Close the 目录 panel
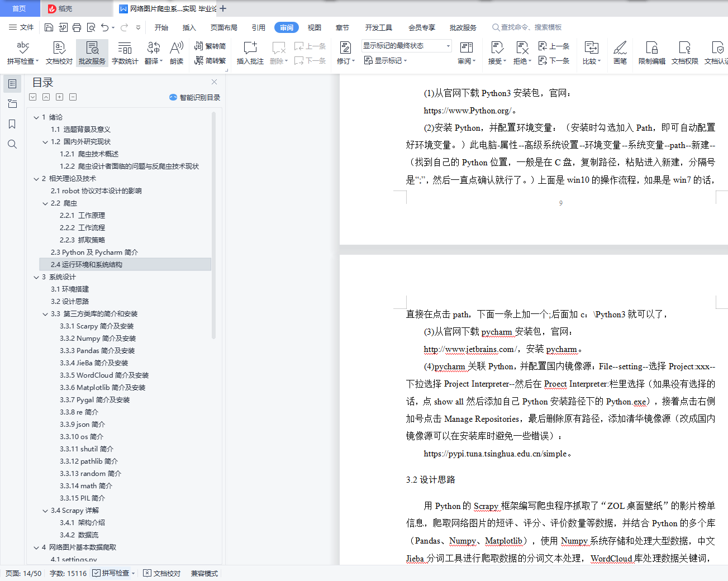 214,82
